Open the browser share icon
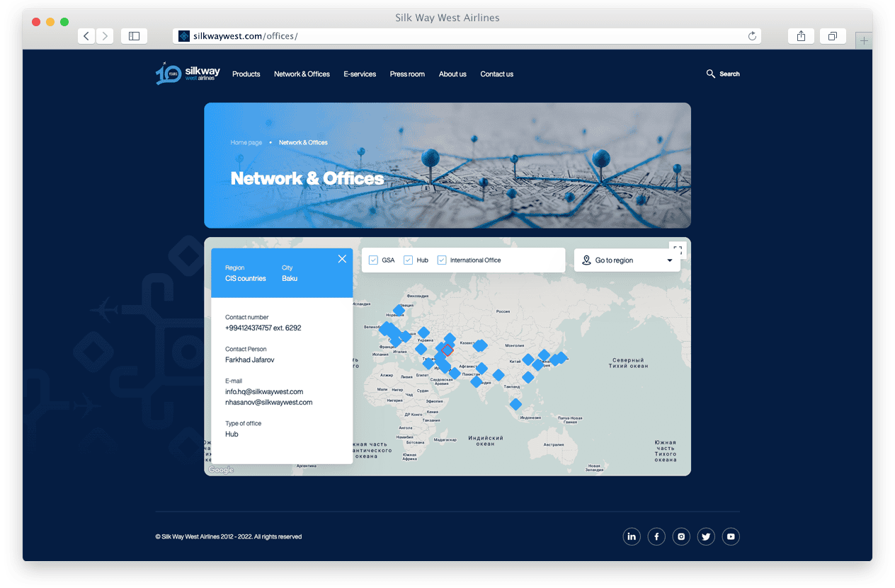The width and height of the screenshot is (895, 588). [x=801, y=36]
